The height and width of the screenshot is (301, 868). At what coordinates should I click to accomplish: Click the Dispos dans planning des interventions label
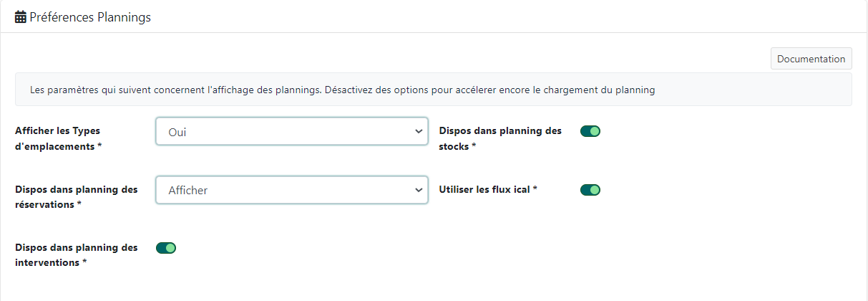pyautogui.click(x=77, y=255)
